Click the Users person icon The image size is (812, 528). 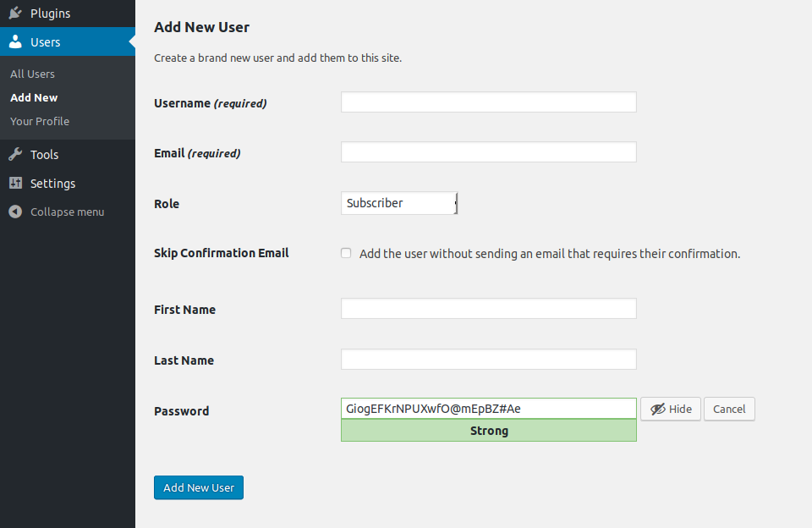click(x=15, y=42)
